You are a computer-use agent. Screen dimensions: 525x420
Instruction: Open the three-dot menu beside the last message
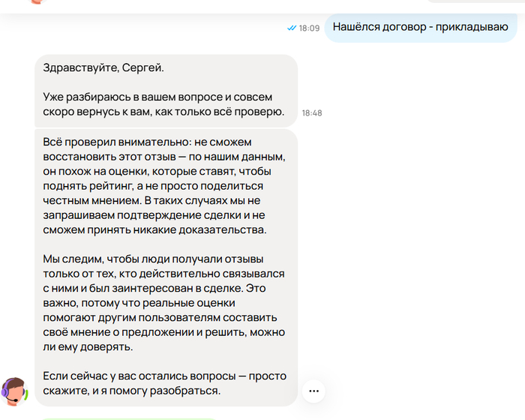pyautogui.click(x=313, y=391)
